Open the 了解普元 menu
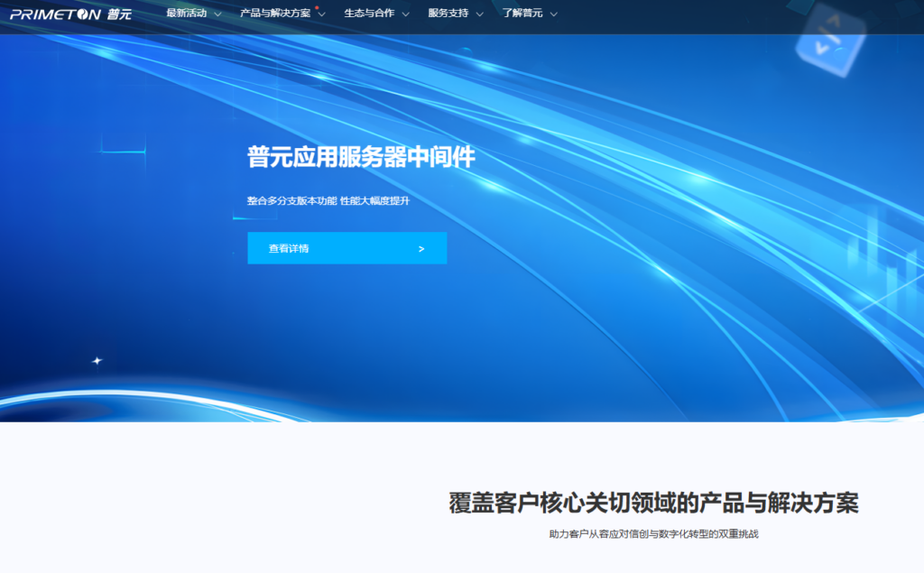924x573 pixels. pyautogui.click(x=523, y=14)
